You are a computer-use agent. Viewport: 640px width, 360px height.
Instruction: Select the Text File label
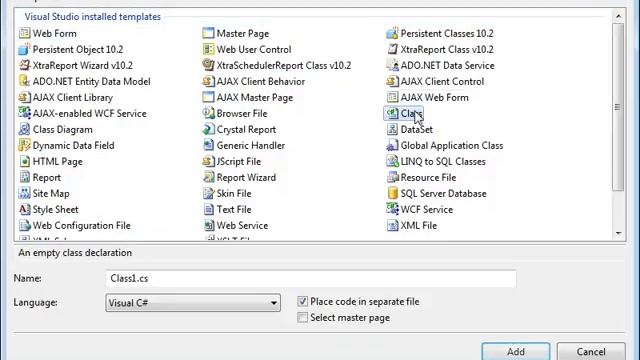(x=234, y=209)
